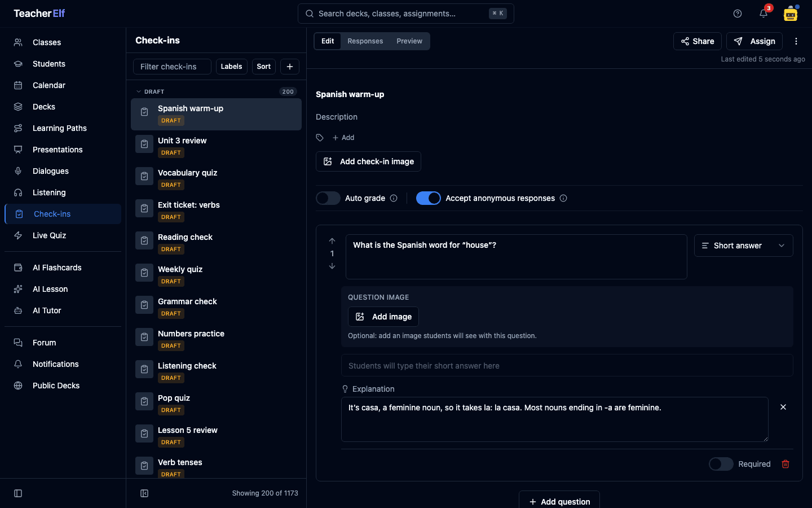Delete question with red trash icon

tap(785, 464)
